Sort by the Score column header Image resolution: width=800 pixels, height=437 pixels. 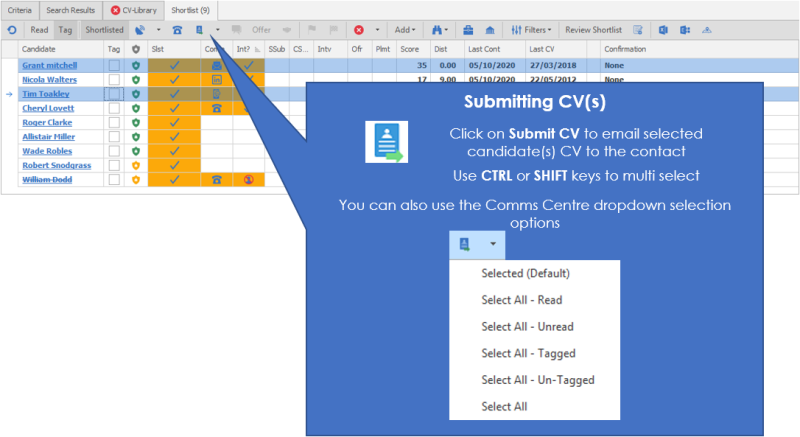[409, 48]
